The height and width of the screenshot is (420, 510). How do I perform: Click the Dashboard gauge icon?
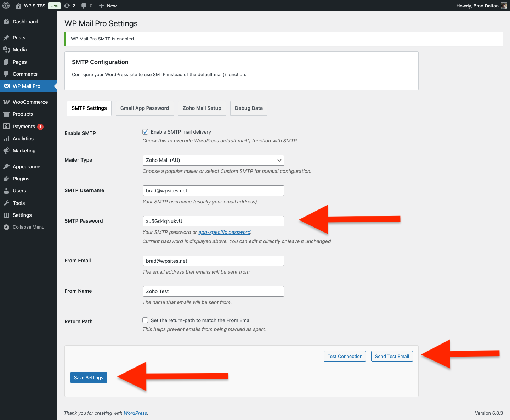pos(6,22)
